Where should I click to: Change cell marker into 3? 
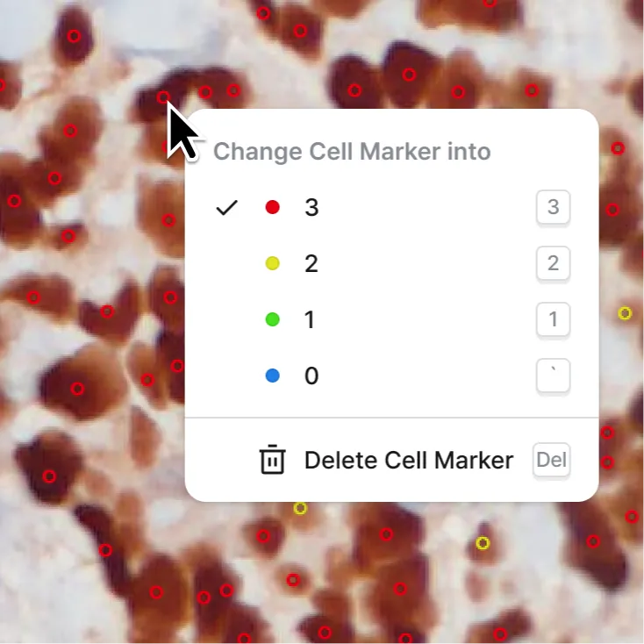point(392,207)
